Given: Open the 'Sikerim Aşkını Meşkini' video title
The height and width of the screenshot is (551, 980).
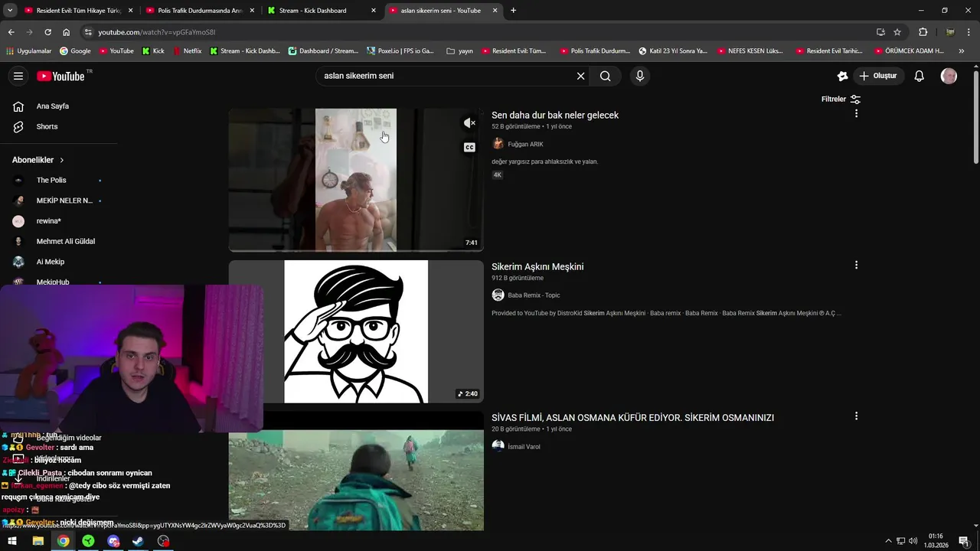Looking at the screenshot, I should [537, 266].
